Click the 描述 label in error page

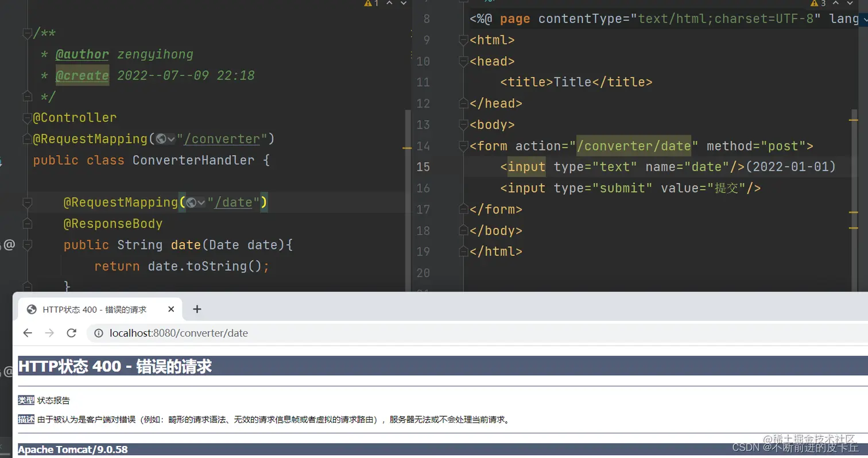[x=26, y=420]
